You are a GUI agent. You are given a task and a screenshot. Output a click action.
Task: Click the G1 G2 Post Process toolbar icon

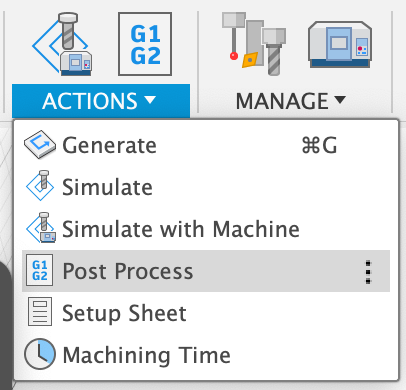145,44
